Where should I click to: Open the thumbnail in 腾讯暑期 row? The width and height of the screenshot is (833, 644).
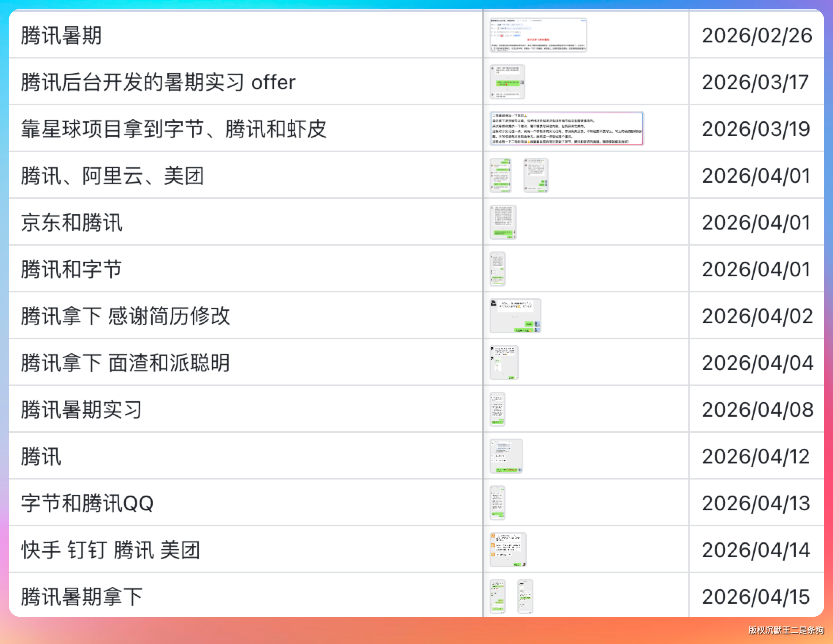click(x=538, y=35)
